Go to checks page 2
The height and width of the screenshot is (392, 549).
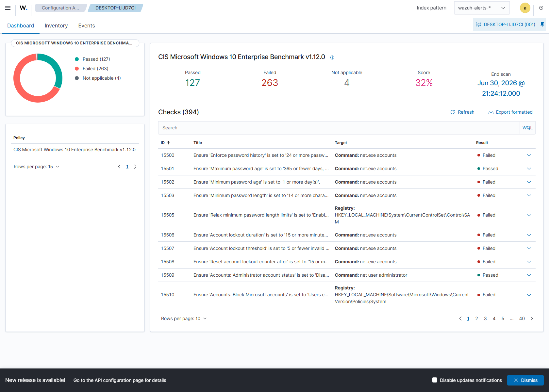476,318
